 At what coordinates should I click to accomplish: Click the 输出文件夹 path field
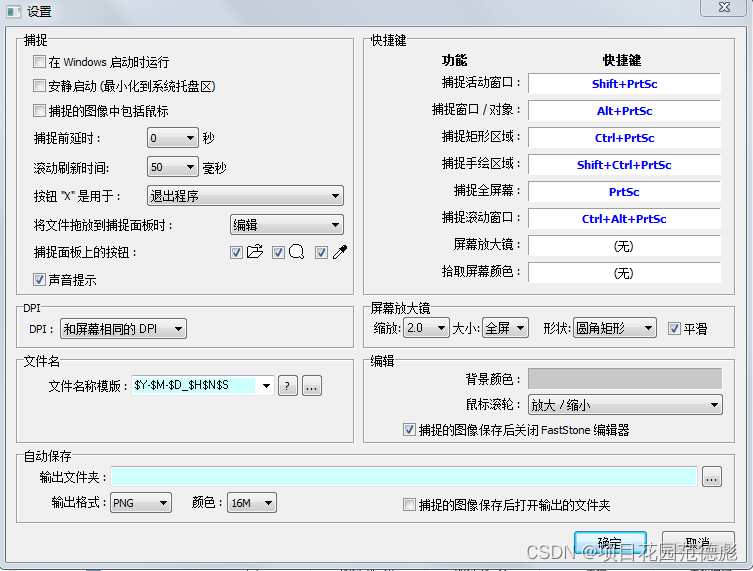tap(404, 477)
